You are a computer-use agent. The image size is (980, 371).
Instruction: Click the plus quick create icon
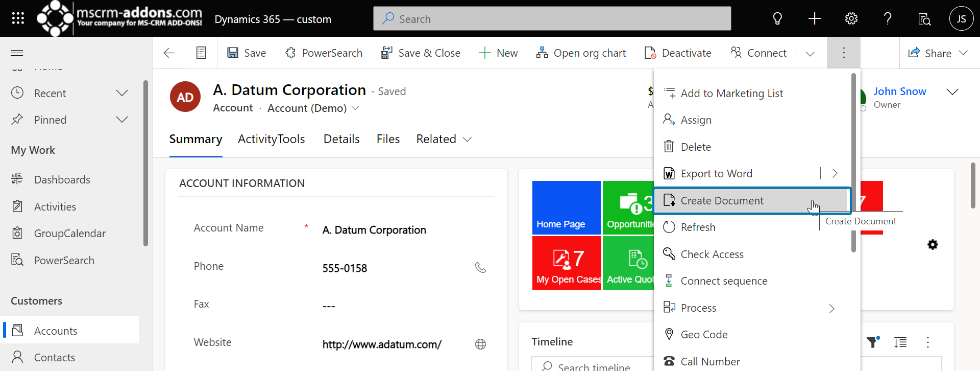pos(815,19)
